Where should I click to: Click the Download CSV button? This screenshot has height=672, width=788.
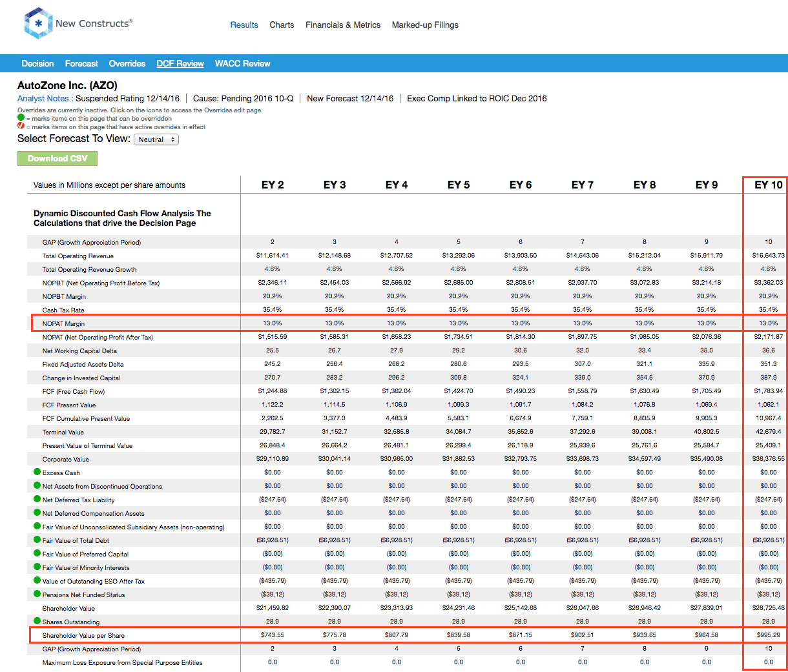coord(57,159)
